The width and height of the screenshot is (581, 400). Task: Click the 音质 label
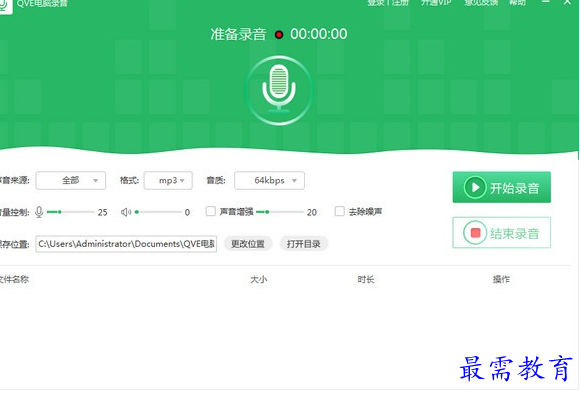pos(216,180)
